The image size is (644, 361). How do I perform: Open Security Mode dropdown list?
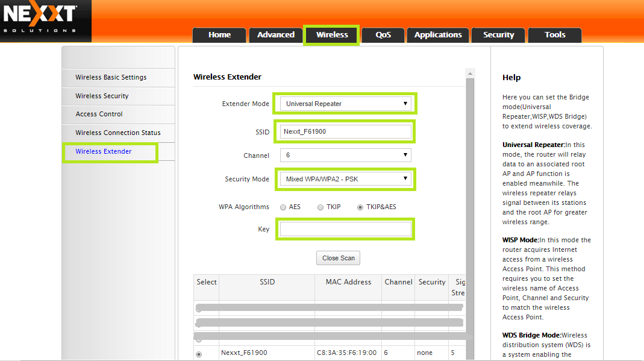(345, 179)
